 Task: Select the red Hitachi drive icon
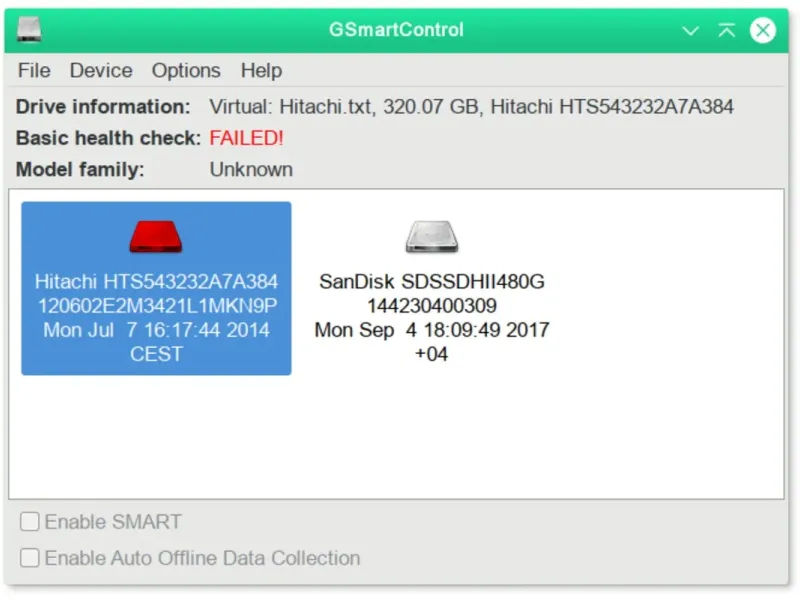point(156,237)
